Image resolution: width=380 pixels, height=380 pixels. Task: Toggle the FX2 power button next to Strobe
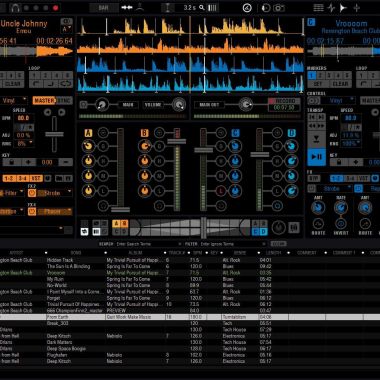32,193
